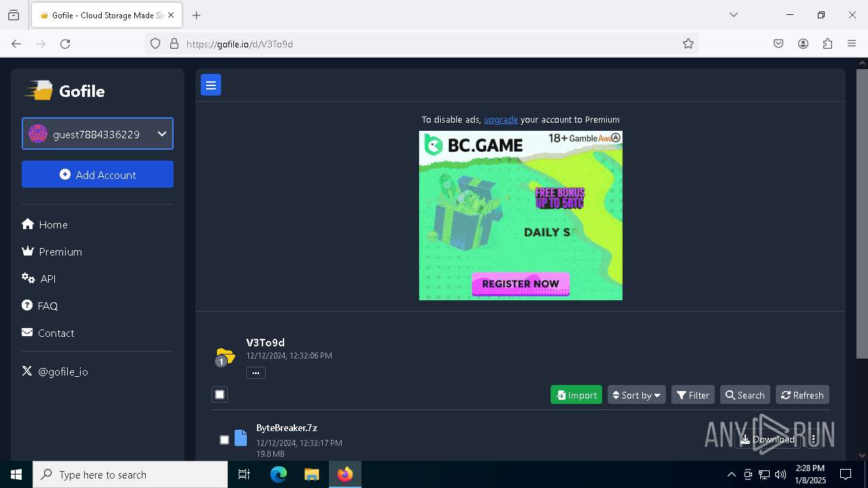868x488 pixels.
Task: Open Firefox View recent browsing icon
Action: pos(14,15)
